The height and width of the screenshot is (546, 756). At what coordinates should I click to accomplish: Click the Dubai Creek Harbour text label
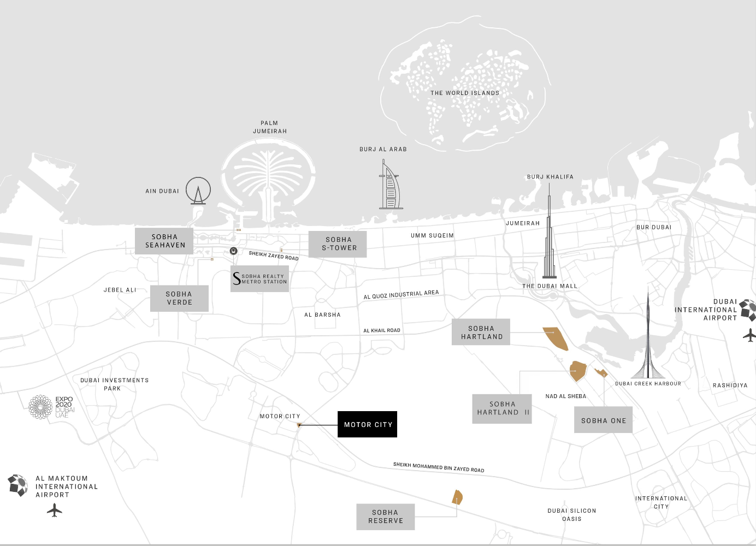click(x=648, y=384)
